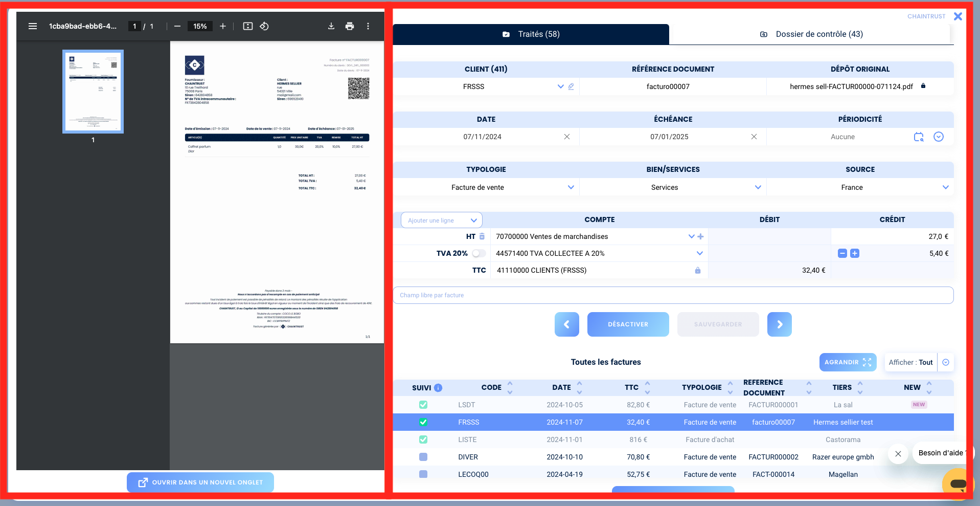This screenshot has width=980, height=506.
Task: Expand the Typologie Facture de vente dropdown
Action: 571,187
